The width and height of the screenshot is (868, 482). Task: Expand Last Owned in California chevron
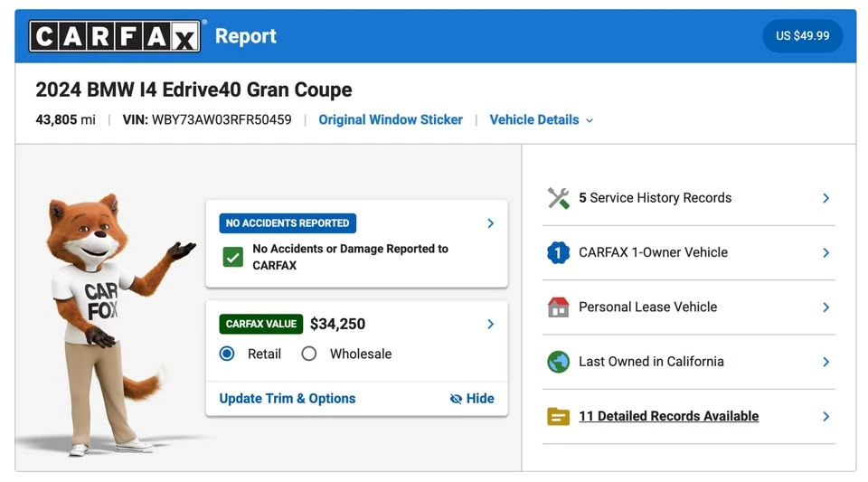pos(826,362)
